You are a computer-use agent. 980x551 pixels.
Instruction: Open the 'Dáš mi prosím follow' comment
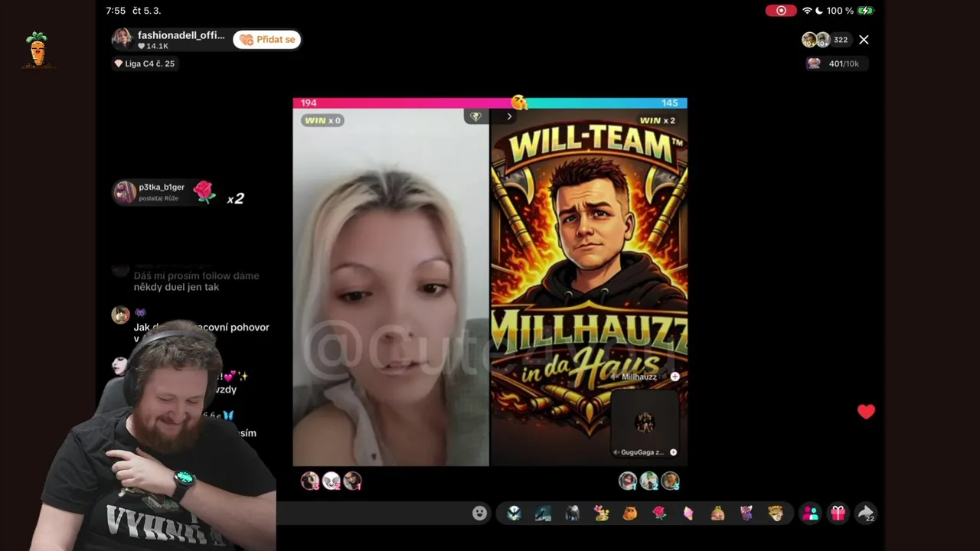pos(197,281)
